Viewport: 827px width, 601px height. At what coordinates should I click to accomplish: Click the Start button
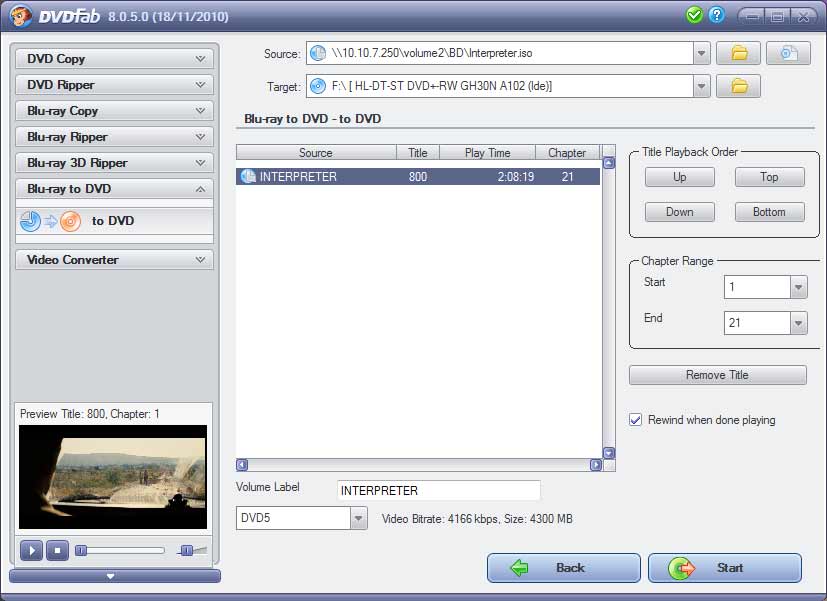click(x=725, y=568)
